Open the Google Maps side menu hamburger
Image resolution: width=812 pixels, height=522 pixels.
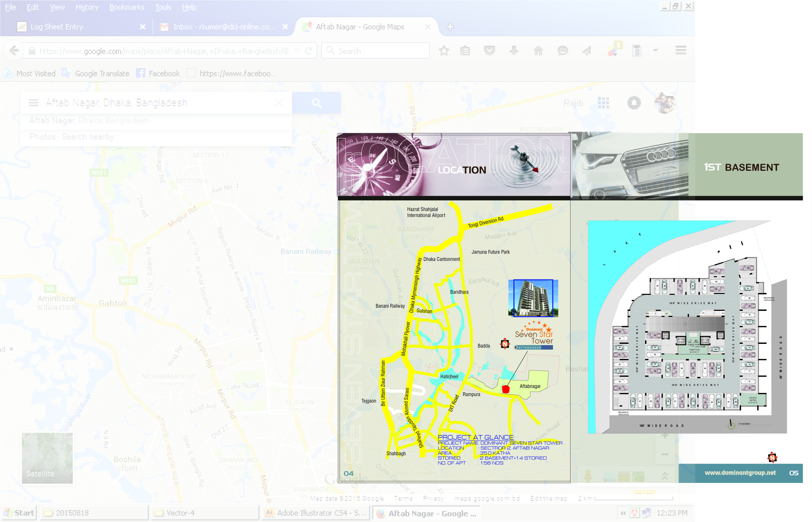33,103
